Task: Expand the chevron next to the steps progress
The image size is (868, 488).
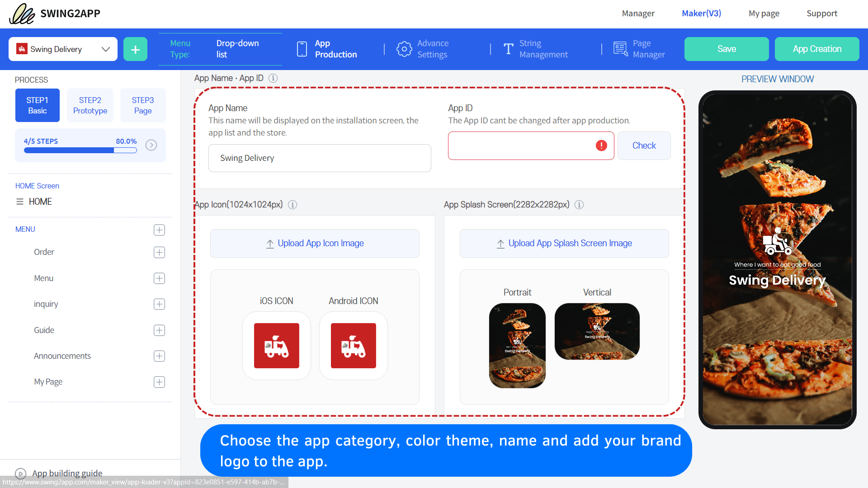Action: click(151, 145)
